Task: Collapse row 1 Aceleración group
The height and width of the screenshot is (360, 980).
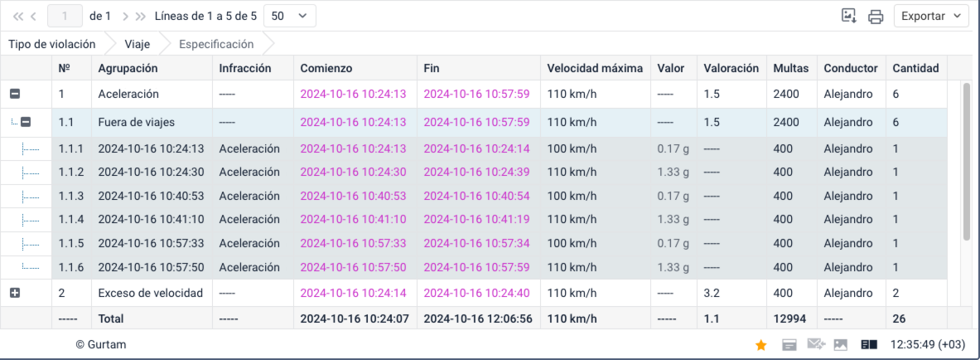Action: (x=14, y=95)
